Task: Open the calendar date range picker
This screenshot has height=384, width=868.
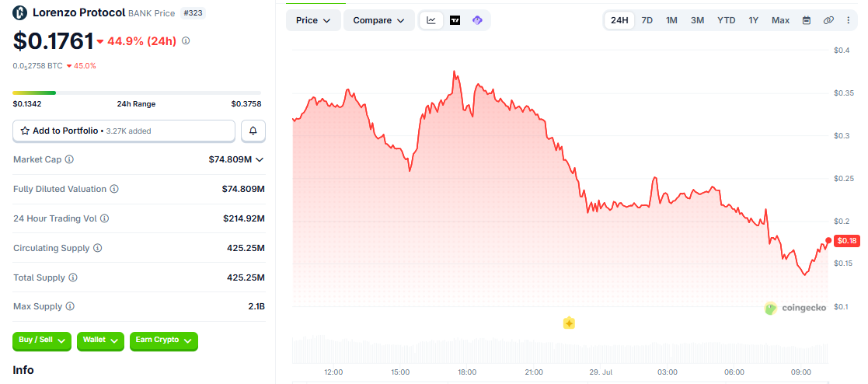Action: point(807,20)
